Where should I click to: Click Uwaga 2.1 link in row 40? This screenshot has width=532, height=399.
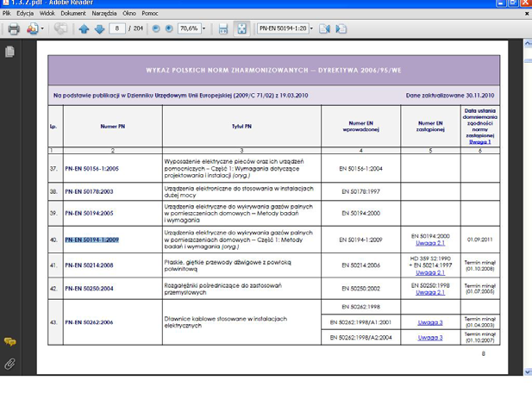click(x=430, y=243)
